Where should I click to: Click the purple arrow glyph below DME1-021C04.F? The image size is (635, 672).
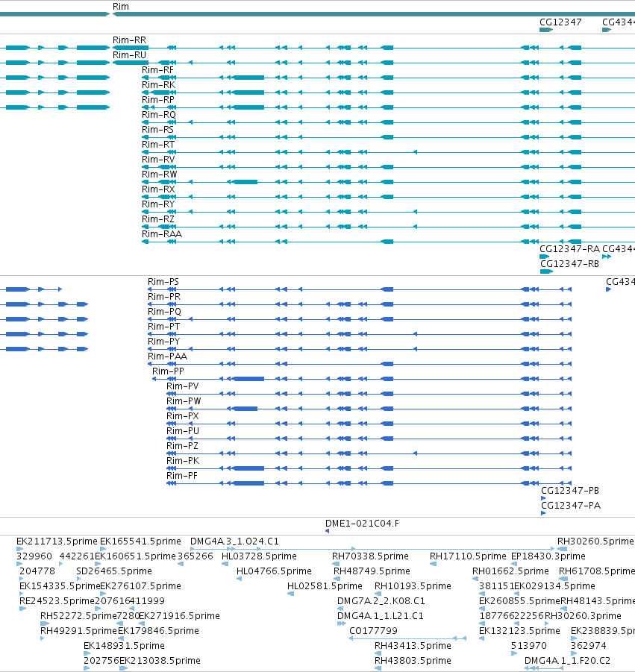(x=327, y=531)
